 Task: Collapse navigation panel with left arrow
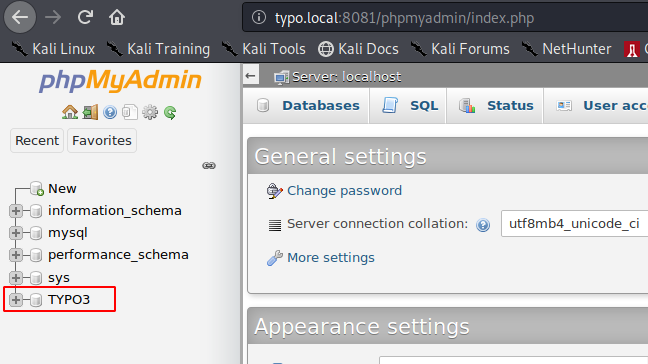[250, 76]
